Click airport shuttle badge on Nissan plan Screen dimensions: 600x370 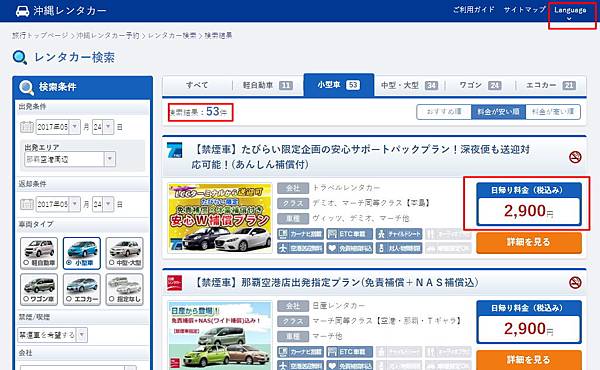(x=300, y=365)
